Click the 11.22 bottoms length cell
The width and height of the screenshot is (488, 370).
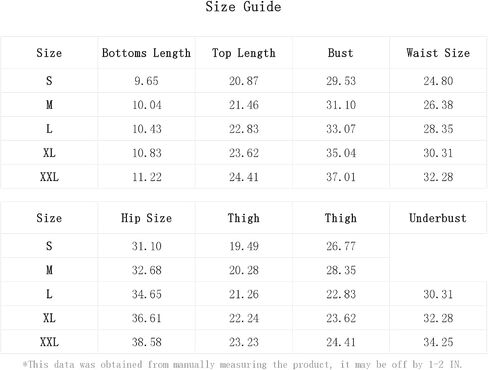click(x=147, y=177)
